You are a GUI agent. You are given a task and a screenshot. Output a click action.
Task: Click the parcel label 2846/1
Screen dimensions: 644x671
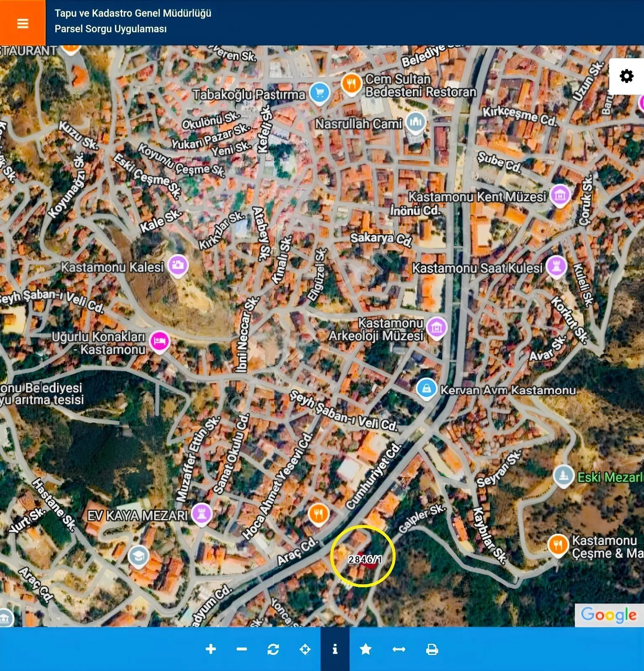point(365,559)
